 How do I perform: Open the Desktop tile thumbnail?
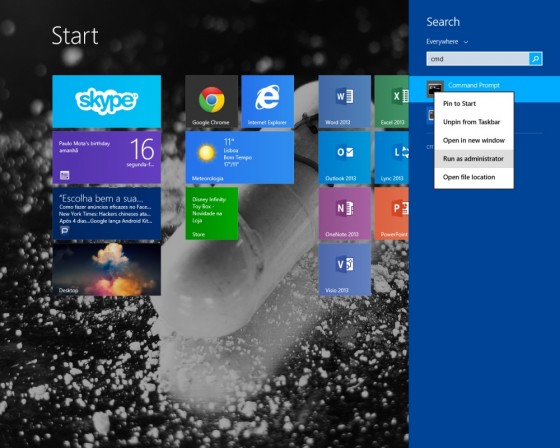(x=106, y=270)
